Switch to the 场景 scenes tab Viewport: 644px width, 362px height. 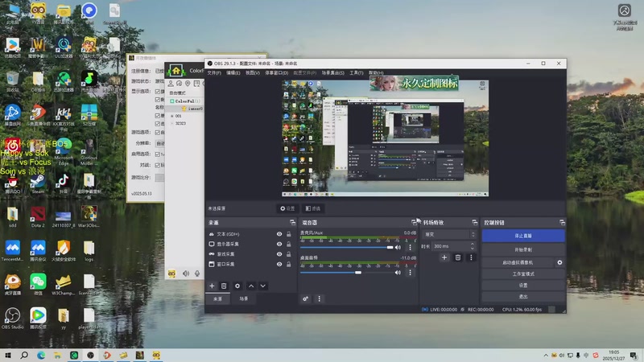pyautogui.click(x=244, y=298)
